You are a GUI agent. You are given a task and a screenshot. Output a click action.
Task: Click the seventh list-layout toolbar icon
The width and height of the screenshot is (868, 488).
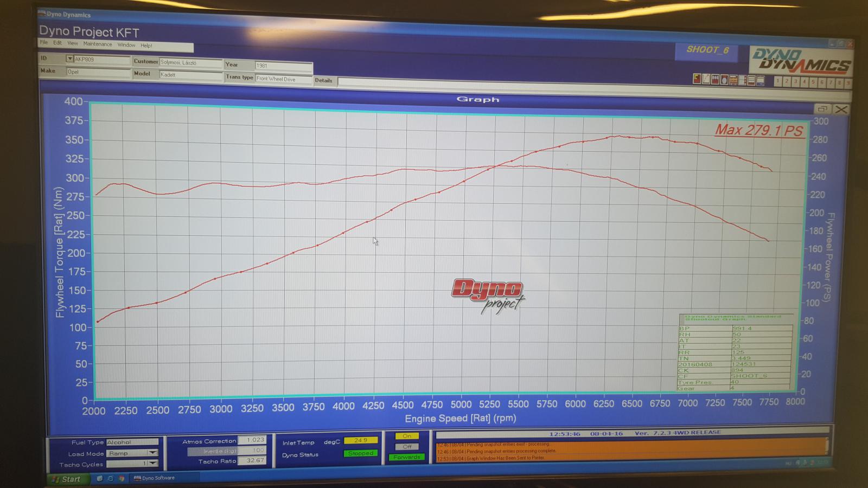pyautogui.click(x=751, y=81)
